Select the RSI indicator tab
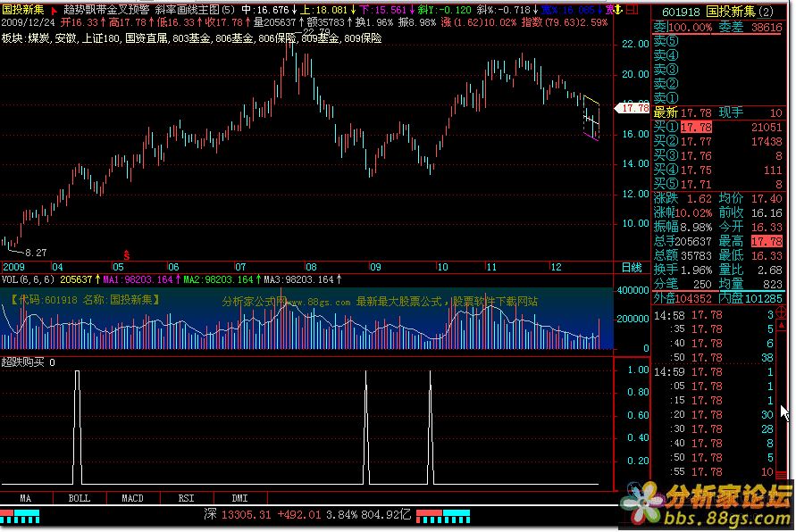 click(x=187, y=497)
